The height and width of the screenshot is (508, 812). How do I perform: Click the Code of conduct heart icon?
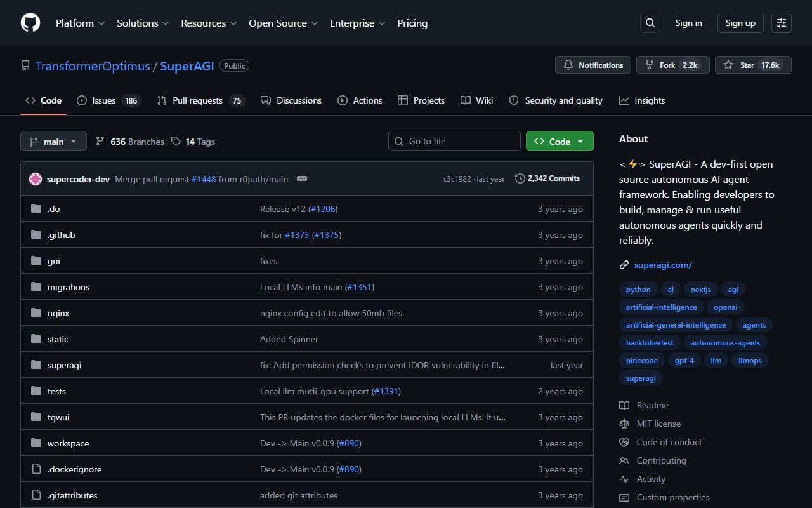tap(624, 442)
